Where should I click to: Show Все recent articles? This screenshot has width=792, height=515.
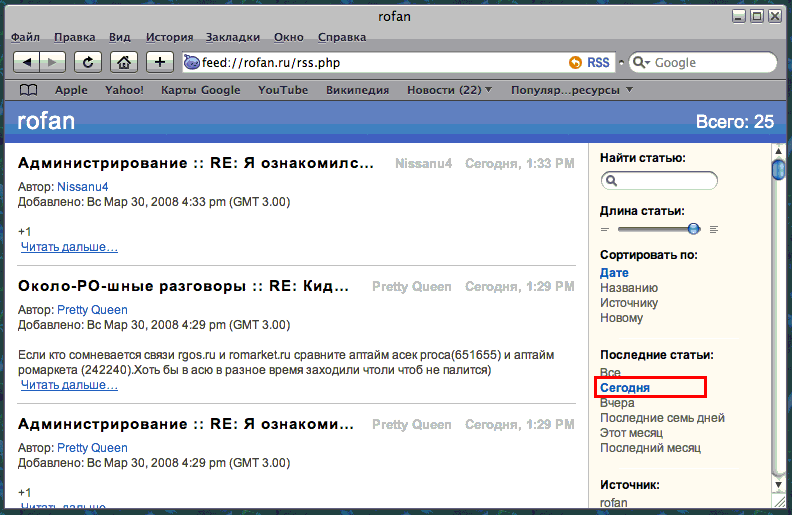[x=610, y=373]
